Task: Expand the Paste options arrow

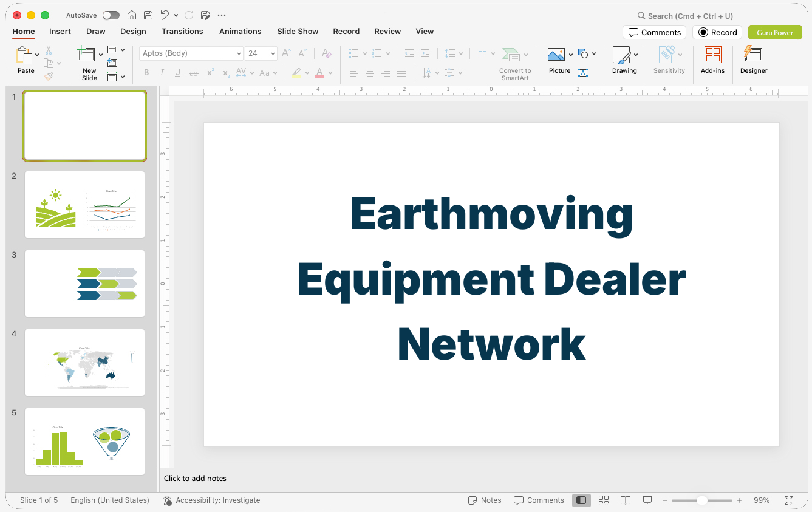Action: tap(37, 55)
